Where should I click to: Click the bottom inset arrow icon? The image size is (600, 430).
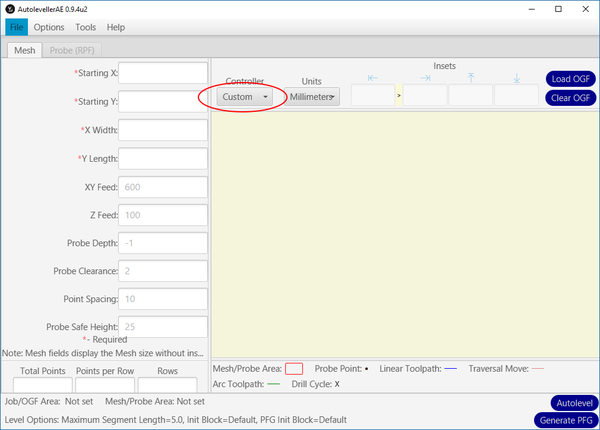517,78
